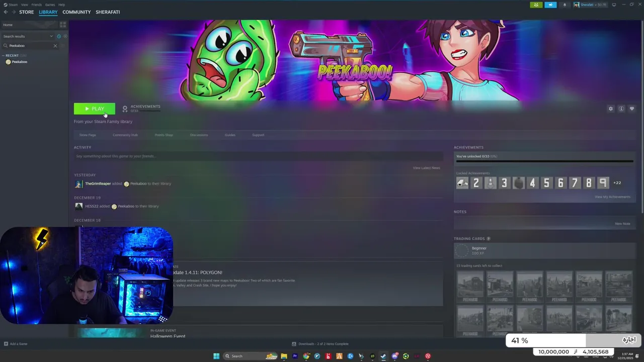644x362 pixels.
Task: Open the Store Page link
Action: click(88, 135)
